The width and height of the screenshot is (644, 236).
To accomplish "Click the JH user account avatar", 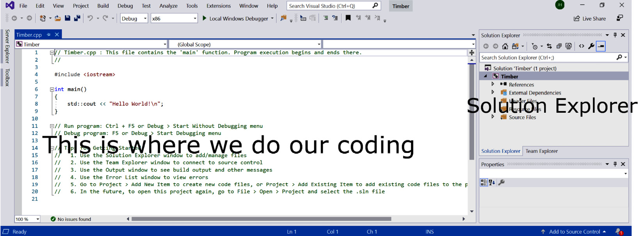I will coord(560,5).
